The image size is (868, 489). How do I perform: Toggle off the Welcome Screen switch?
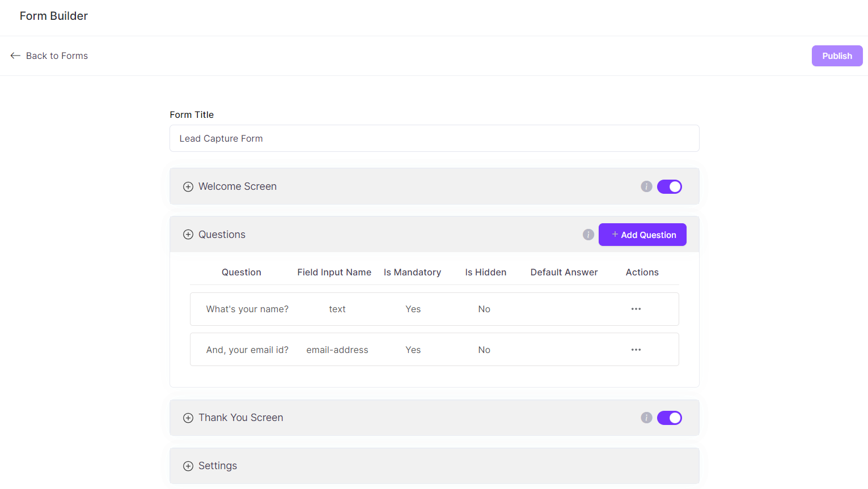670,186
